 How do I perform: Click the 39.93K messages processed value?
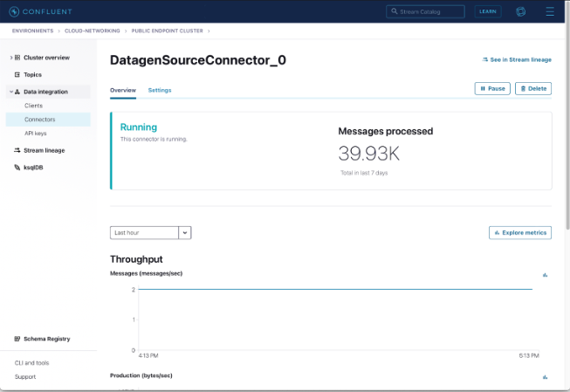369,154
